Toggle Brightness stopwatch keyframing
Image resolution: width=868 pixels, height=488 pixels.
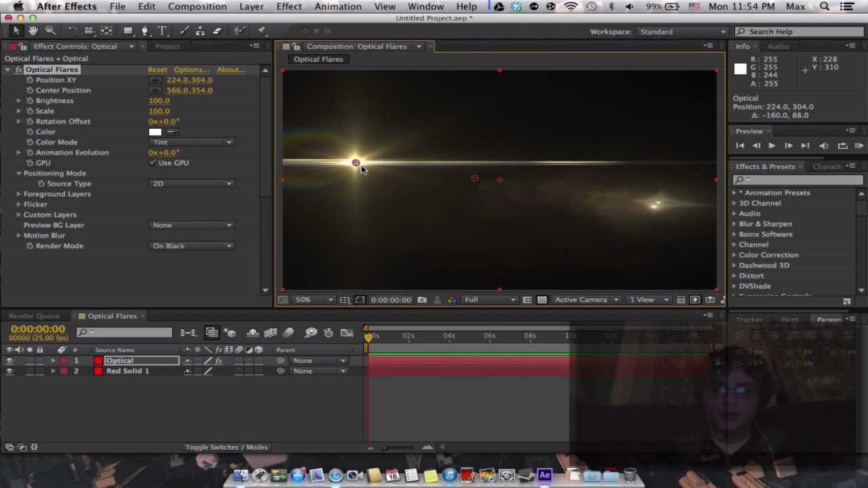coord(30,100)
